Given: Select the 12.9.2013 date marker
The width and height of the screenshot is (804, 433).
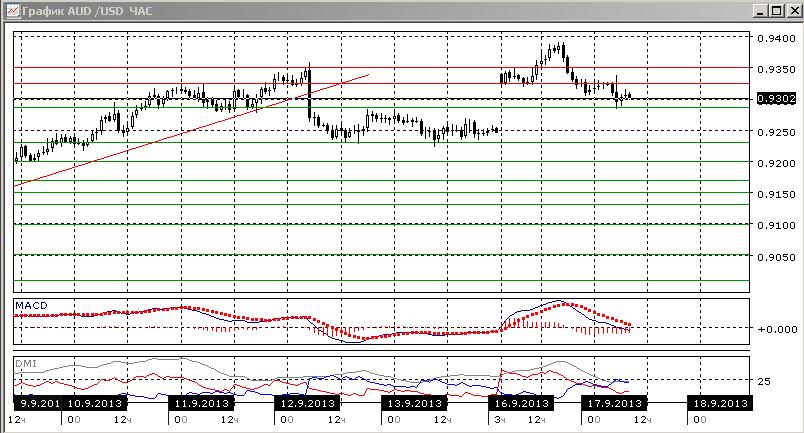Looking at the screenshot, I should 308,403.
